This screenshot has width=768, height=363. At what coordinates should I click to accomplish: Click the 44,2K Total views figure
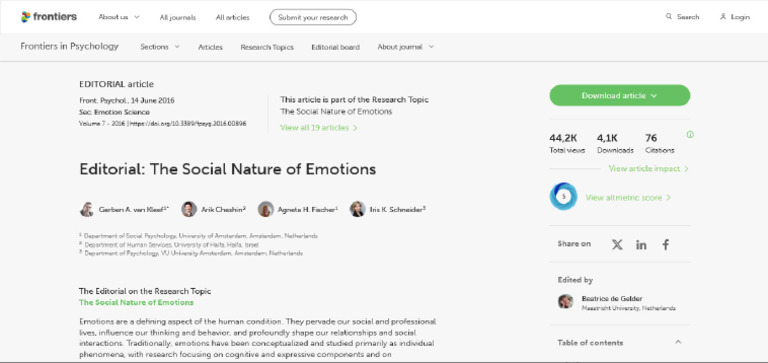point(563,138)
